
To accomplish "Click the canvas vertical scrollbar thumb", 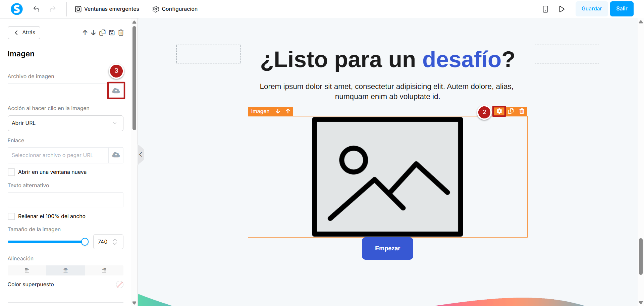I will click(x=641, y=256).
